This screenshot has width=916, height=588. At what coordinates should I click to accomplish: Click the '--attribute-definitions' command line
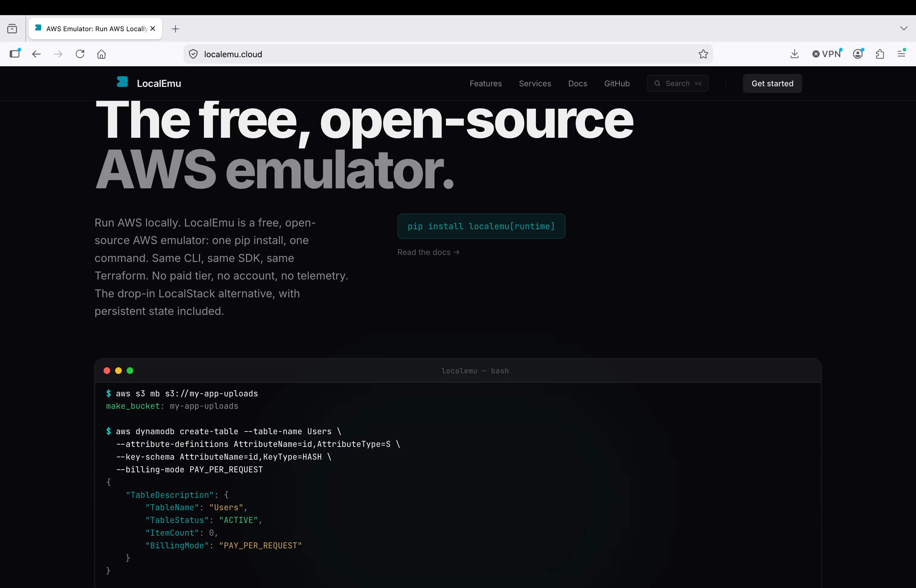(x=258, y=444)
